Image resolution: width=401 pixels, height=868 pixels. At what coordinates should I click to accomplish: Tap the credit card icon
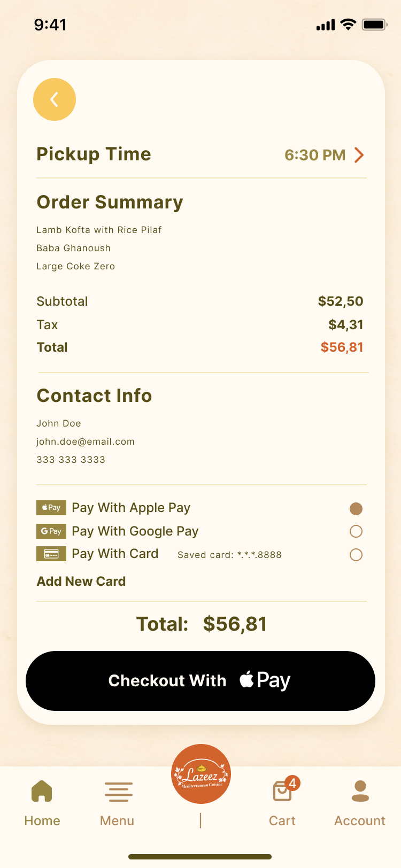51,554
